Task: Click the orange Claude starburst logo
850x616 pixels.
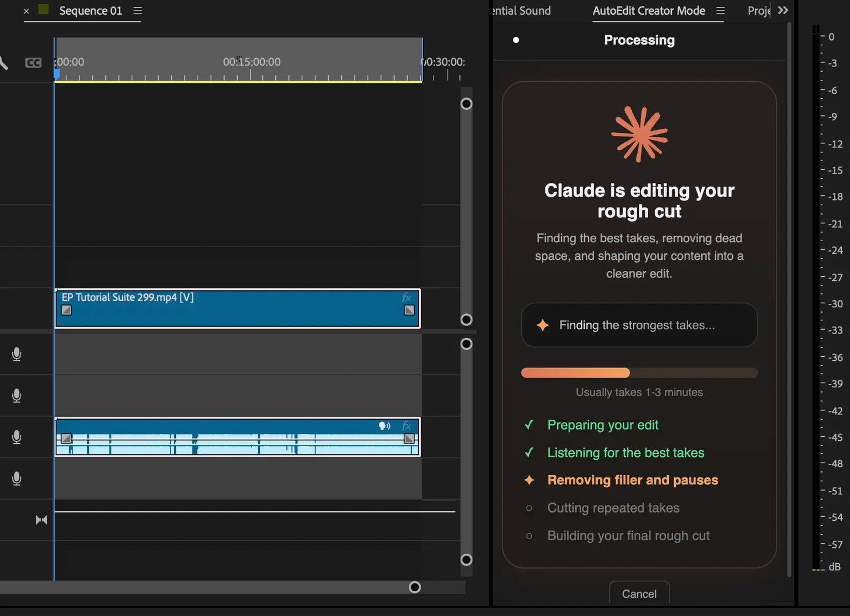Action: pyautogui.click(x=639, y=134)
